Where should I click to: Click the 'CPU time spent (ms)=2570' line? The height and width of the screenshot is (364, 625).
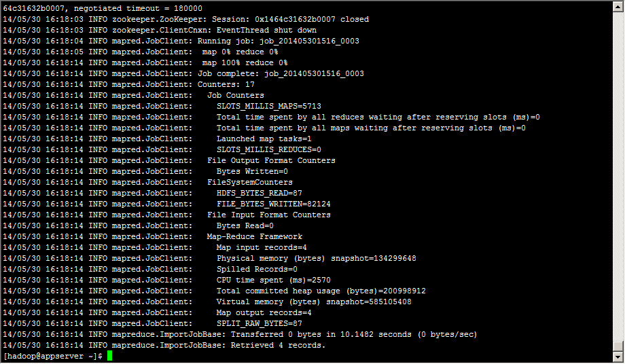coord(166,280)
